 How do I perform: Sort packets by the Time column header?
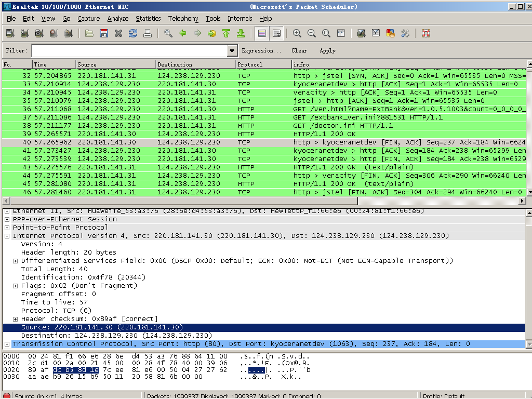(54, 64)
